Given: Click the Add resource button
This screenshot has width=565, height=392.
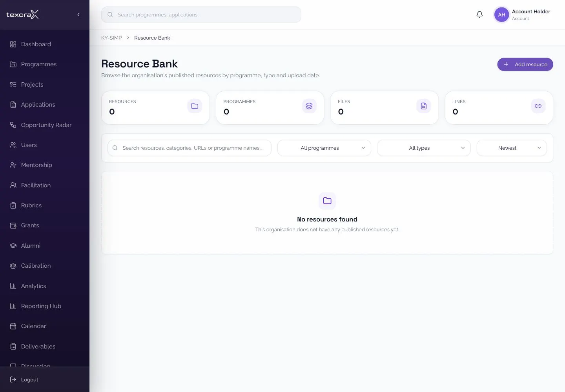Looking at the screenshot, I should coord(525,65).
